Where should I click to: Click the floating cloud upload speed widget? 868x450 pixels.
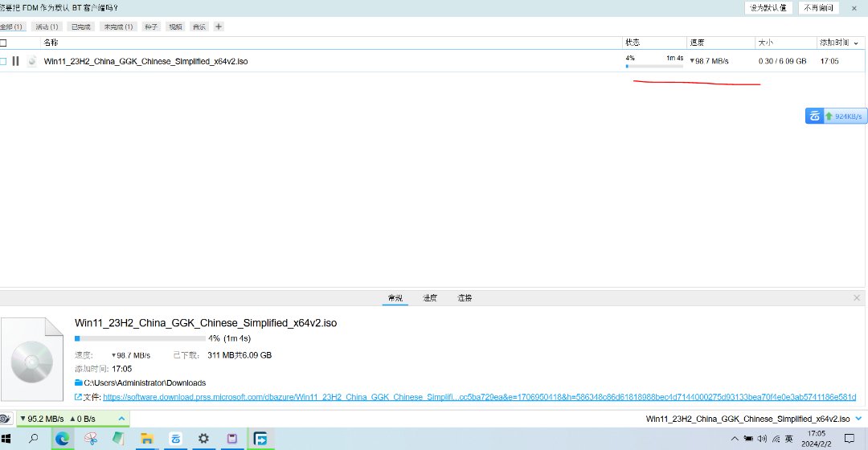point(836,116)
